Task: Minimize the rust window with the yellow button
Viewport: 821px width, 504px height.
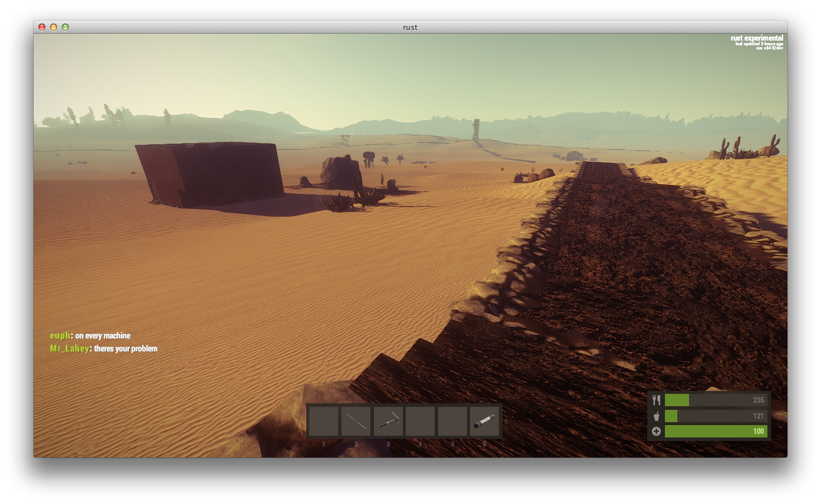Action: [x=54, y=27]
